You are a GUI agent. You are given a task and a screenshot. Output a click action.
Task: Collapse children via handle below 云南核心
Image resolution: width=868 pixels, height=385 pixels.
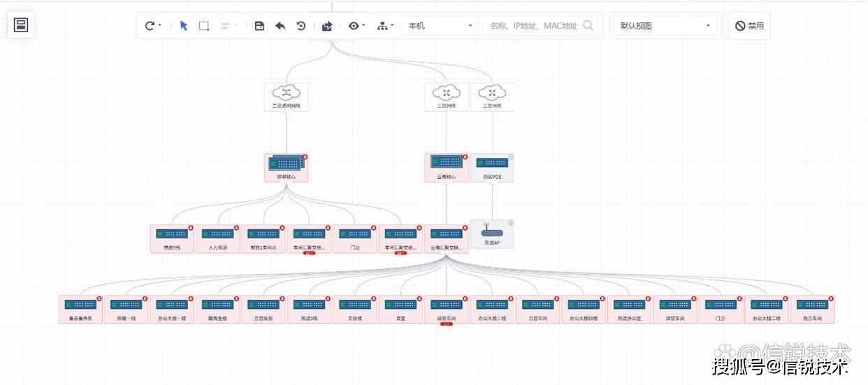447,184
